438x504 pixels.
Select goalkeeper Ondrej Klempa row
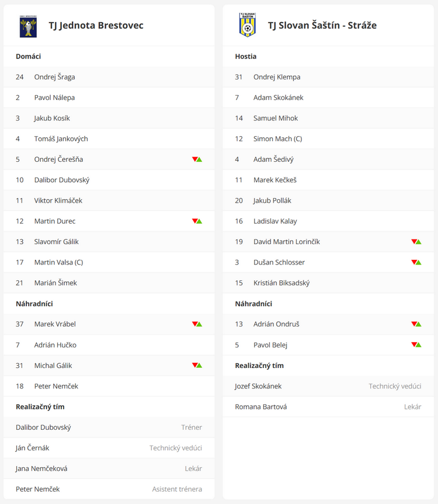[x=328, y=77]
